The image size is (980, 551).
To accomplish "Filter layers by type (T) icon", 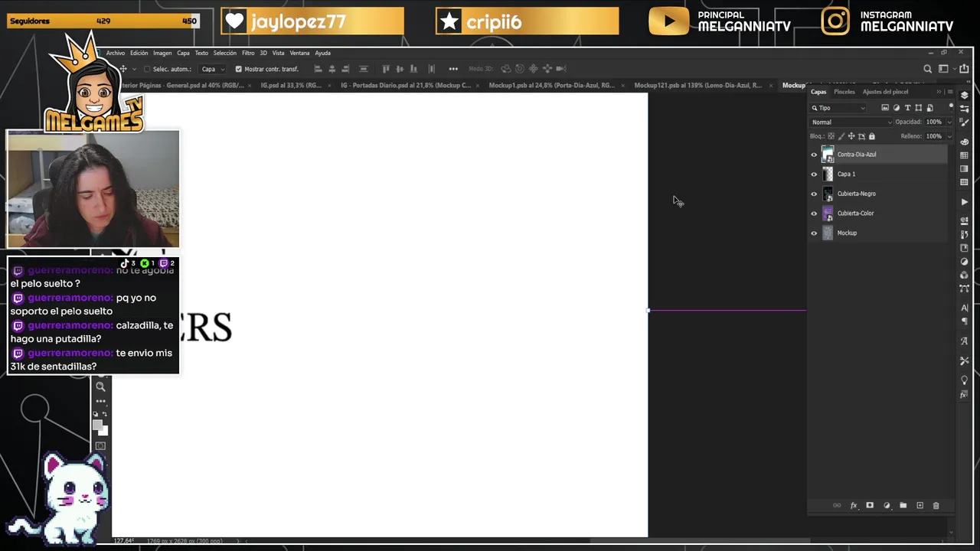I will [x=907, y=108].
